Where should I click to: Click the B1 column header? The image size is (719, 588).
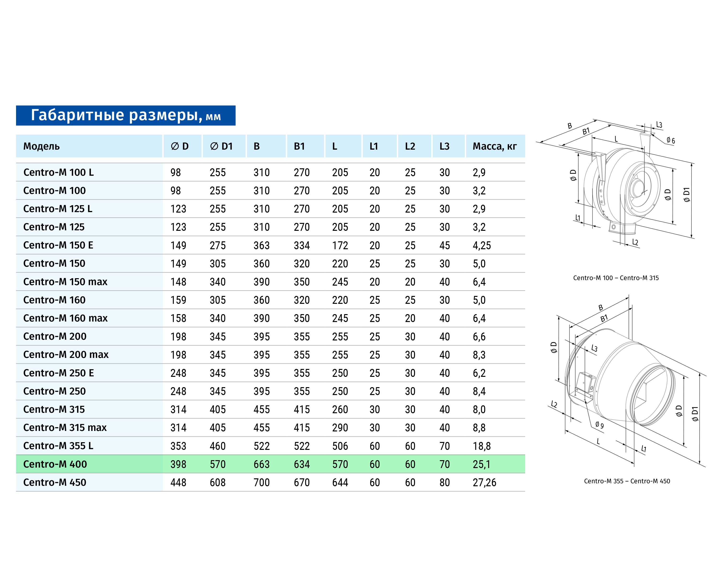(299, 146)
